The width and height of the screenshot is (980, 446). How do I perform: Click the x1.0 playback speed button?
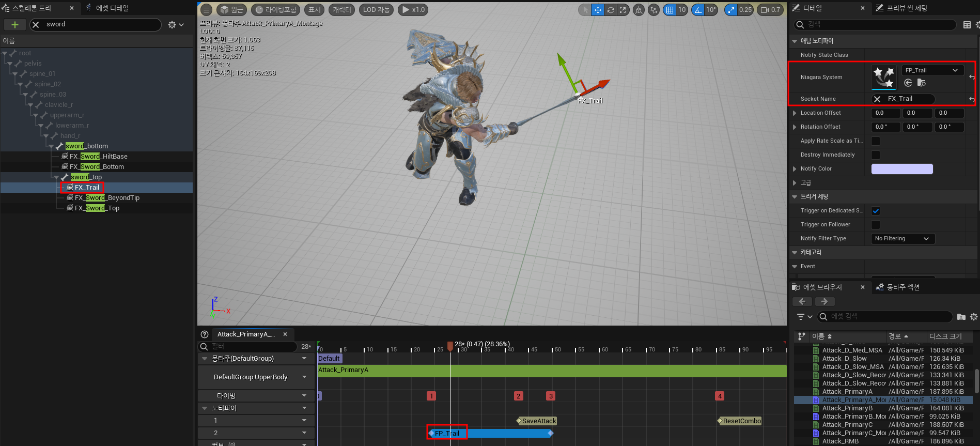[x=413, y=10]
